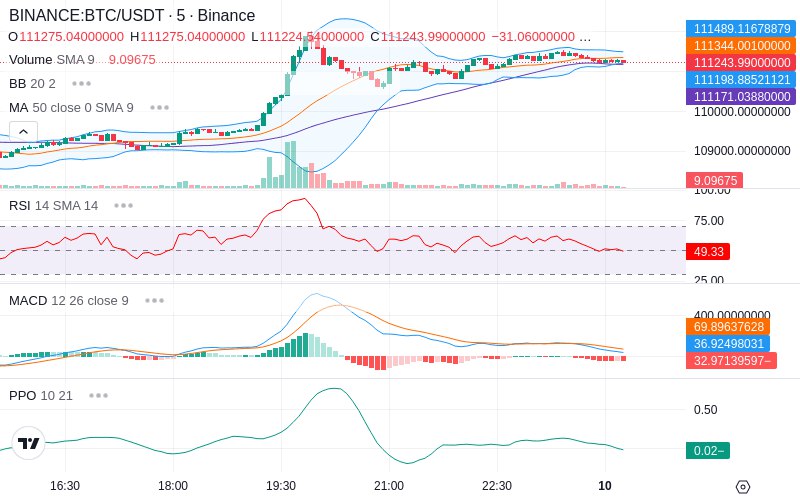Image resolution: width=800 pixels, height=500 pixels.
Task: Open chart settings hexagon icon
Action: (x=743, y=487)
